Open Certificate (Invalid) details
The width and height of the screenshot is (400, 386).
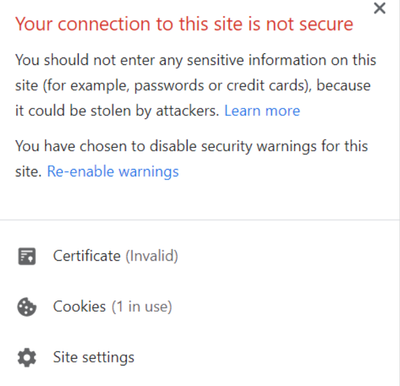[x=200, y=256]
